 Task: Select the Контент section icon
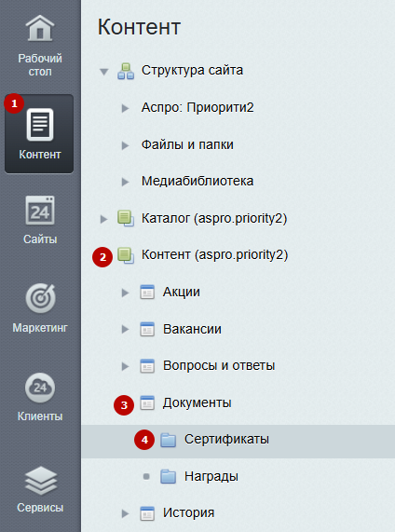tap(40, 125)
